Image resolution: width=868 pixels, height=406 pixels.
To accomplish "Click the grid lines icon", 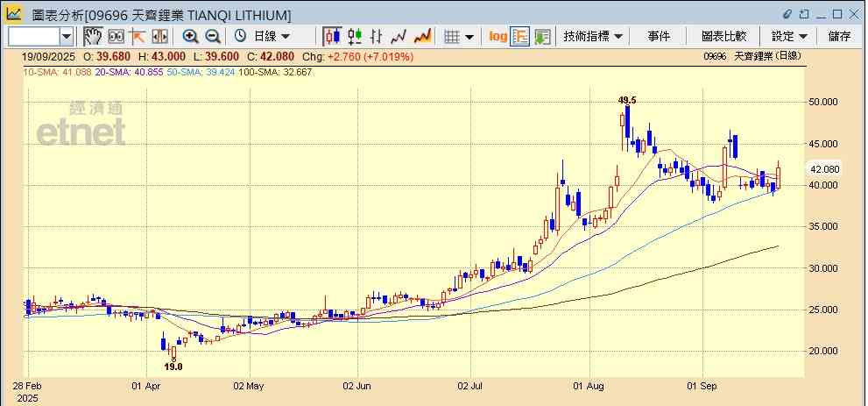I will click(x=452, y=37).
